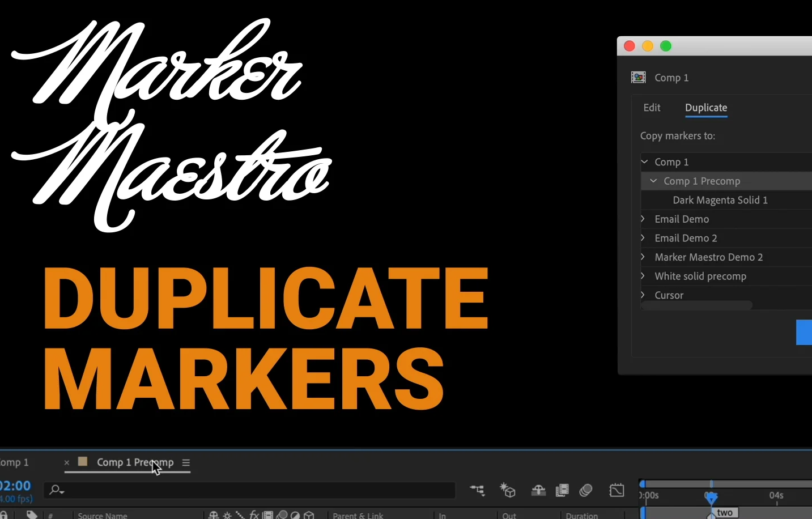Viewport: 812px width, 519px height.
Task: Click the horizontal scrollbar under the tree
Action: (697, 305)
